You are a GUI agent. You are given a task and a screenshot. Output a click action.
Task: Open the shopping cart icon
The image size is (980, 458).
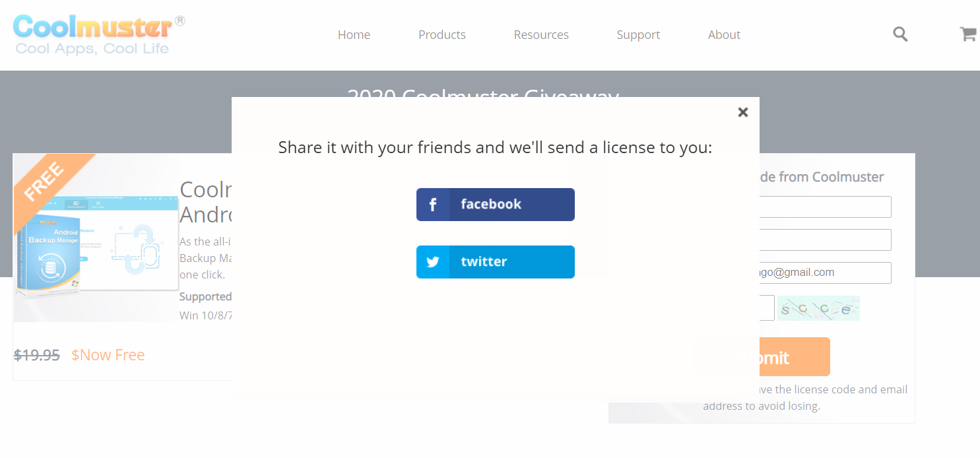pyautogui.click(x=967, y=34)
